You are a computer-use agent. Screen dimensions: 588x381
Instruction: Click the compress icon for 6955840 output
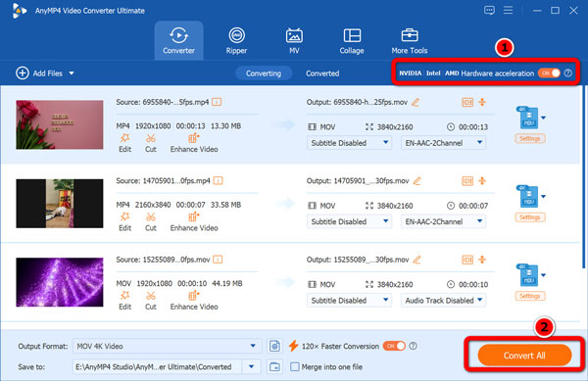(x=482, y=102)
